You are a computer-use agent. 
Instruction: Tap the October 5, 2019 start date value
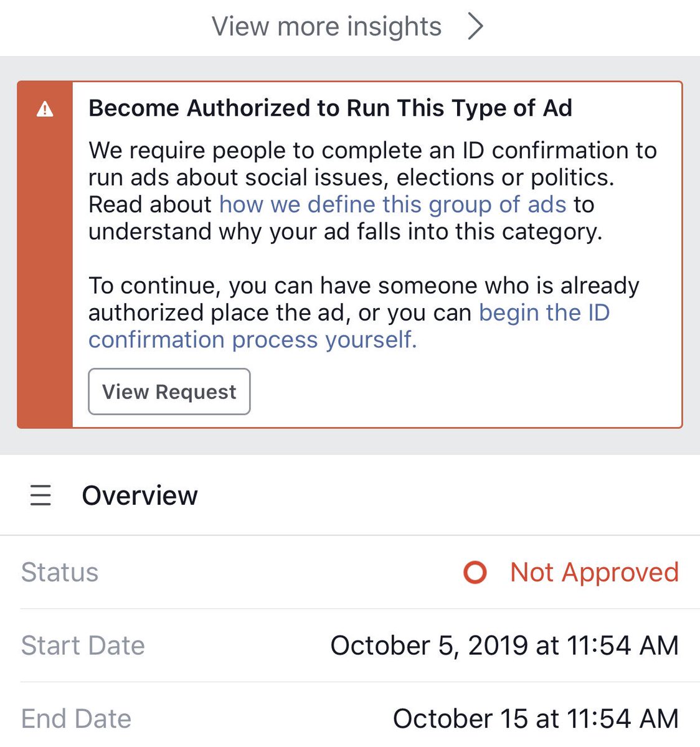coord(504,646)
